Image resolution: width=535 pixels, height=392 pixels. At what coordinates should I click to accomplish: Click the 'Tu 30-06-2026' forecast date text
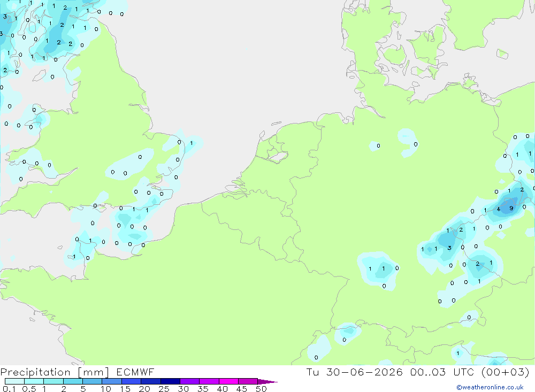click(x=355, y=372)
